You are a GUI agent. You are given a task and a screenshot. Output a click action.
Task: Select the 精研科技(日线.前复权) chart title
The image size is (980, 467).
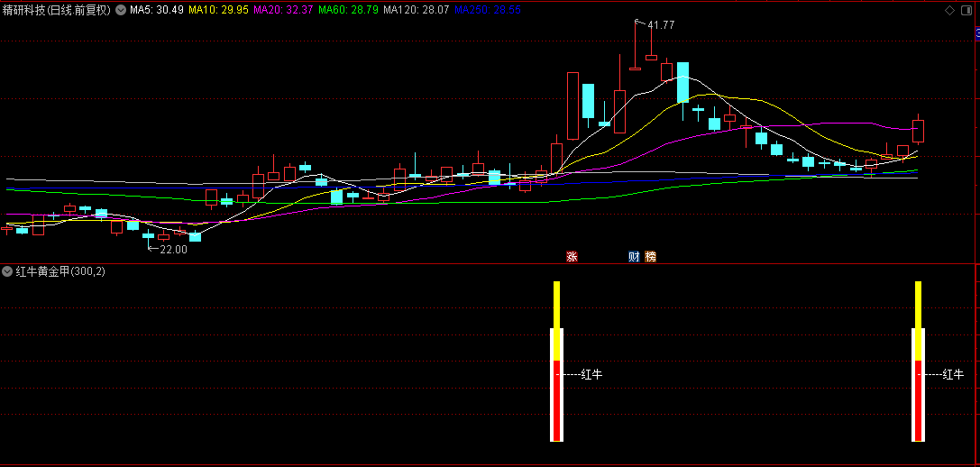click(x=56, y=11)
